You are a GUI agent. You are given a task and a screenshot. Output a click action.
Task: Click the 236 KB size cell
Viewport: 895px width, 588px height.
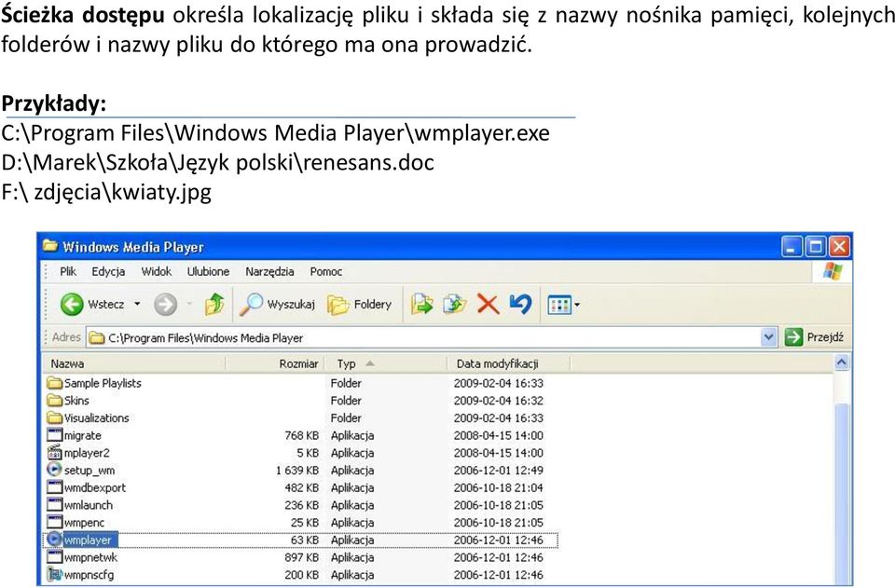pos(301,505)
